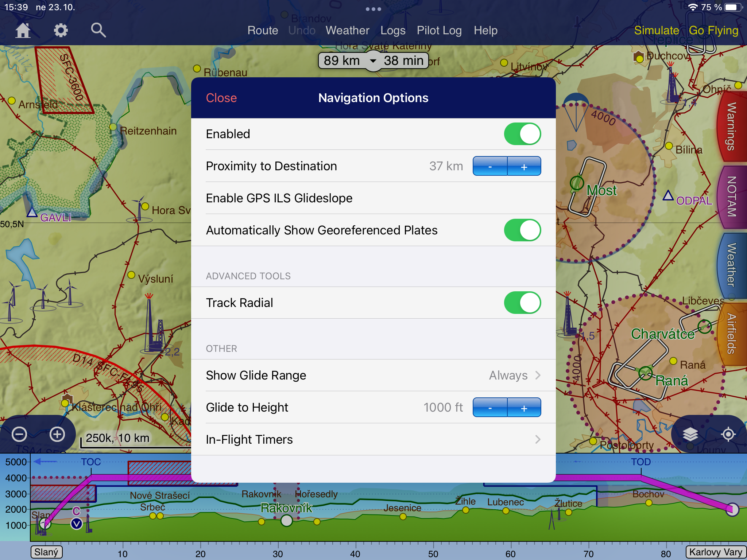Open the search magnifier icon
The height and width of the screenshot is (560, 747).
click(x=98, y=30)
